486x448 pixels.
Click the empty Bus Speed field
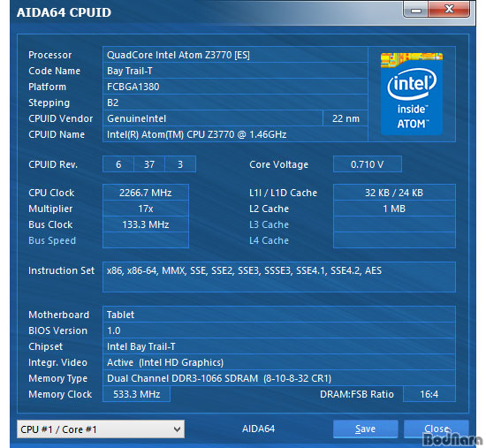pyautogui.click(x=146, y=240)
